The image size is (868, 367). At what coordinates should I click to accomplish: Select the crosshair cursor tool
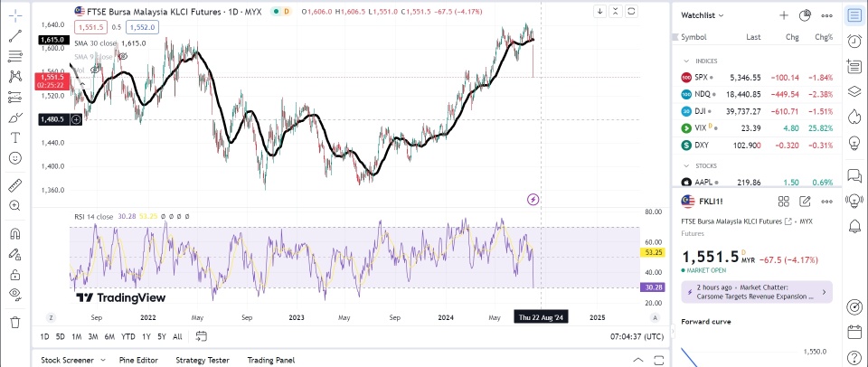pos(15,15)
